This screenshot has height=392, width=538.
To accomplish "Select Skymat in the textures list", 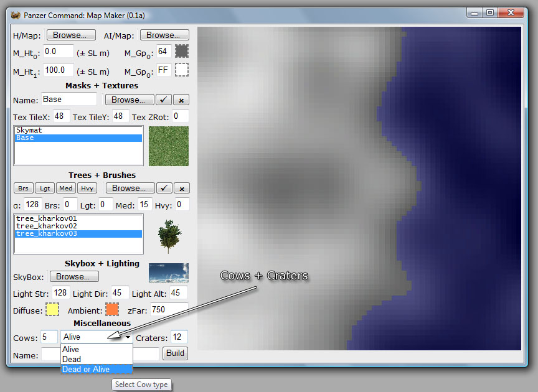I will [78, 130].
